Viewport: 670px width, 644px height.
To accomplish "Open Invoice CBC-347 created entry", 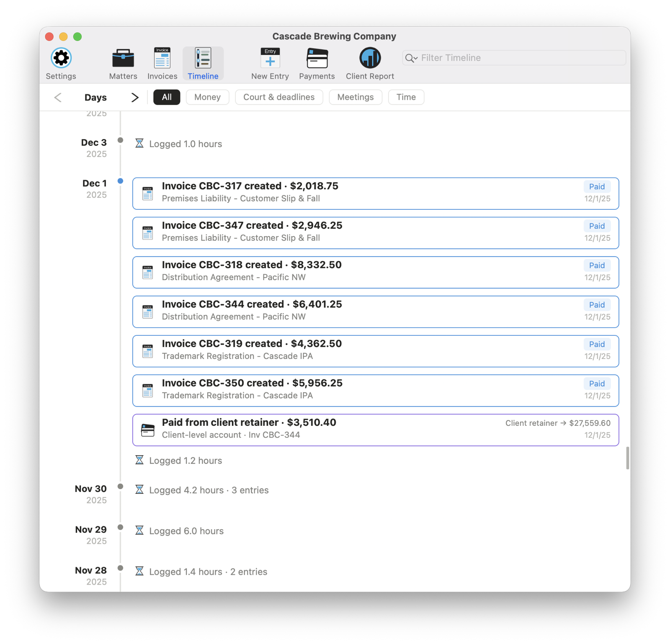I will pyautogui.click(x=376, y=233).
